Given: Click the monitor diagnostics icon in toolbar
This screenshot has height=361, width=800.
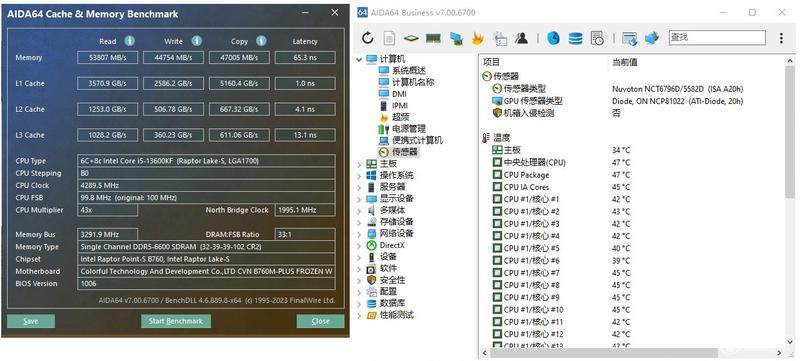Looking at the screenshot, I should (456, 38).
